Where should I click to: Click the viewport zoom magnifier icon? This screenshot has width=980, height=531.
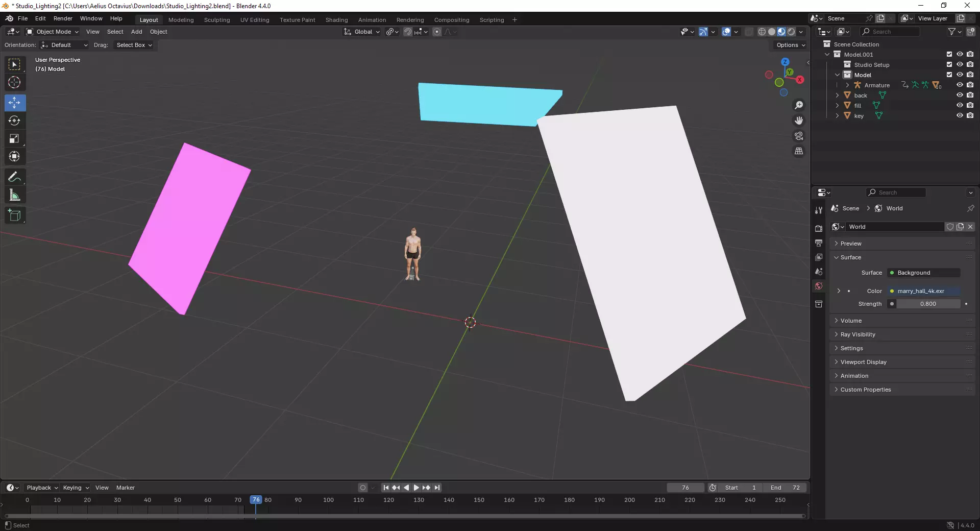[799, 105]
